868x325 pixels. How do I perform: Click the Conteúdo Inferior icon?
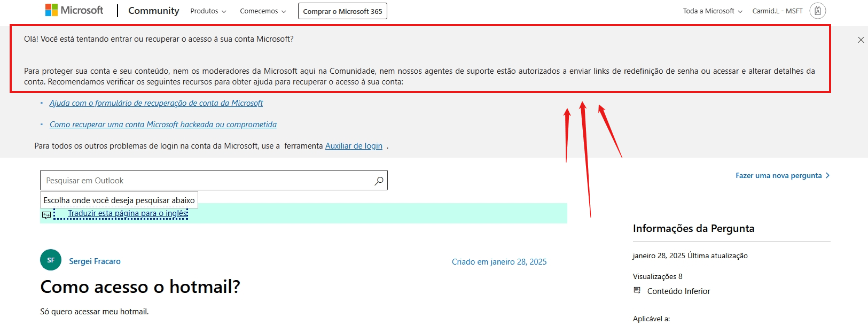point(637,290)
